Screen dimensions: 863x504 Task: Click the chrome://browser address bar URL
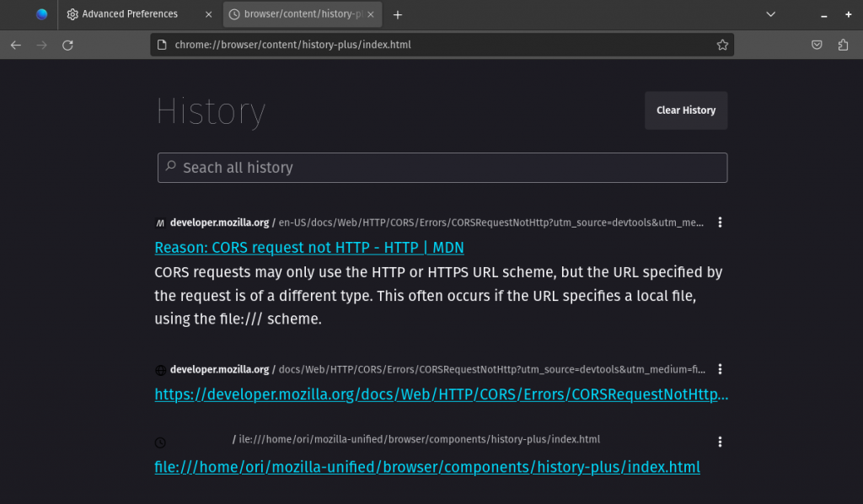[x=292, y=46]
